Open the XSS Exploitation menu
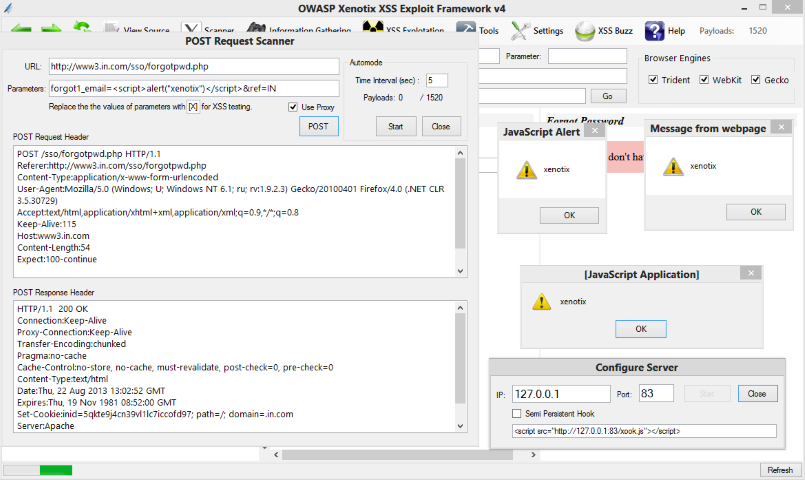805x480 pixels. [x=411, y=31]
